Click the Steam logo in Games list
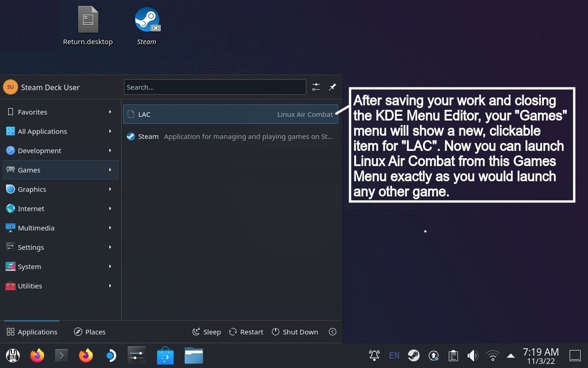This screenshot has height=368, width=588. [x=131, y=136]
